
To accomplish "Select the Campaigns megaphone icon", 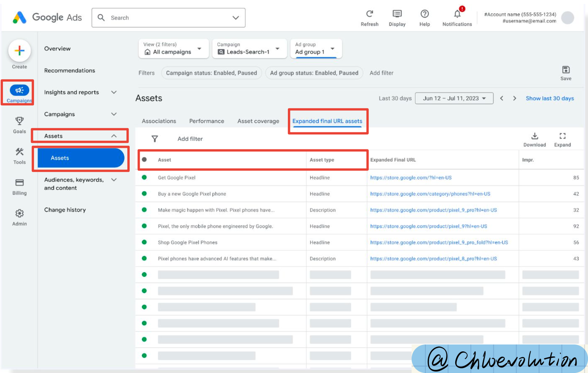I will pyautogui.click(x=19, y=90).
